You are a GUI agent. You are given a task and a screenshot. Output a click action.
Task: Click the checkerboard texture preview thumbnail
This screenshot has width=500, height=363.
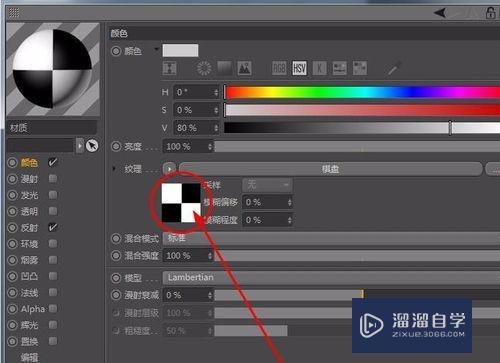coord(181,202)
